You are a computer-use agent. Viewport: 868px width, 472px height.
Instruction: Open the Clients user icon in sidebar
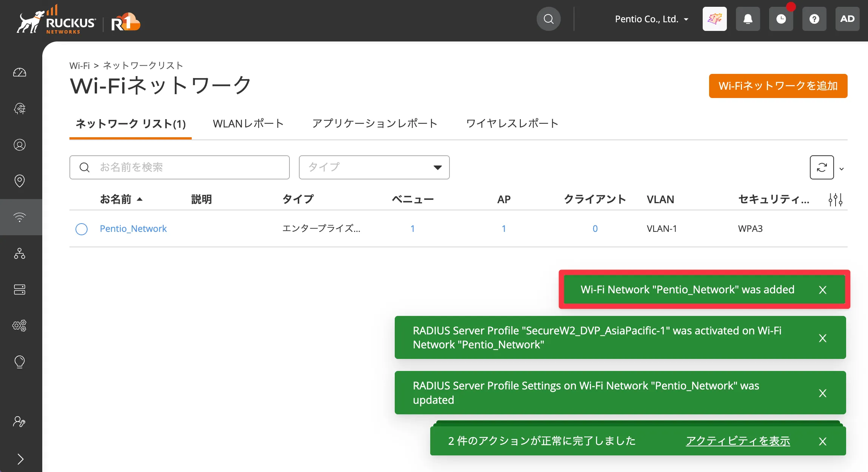click(20, 145)
